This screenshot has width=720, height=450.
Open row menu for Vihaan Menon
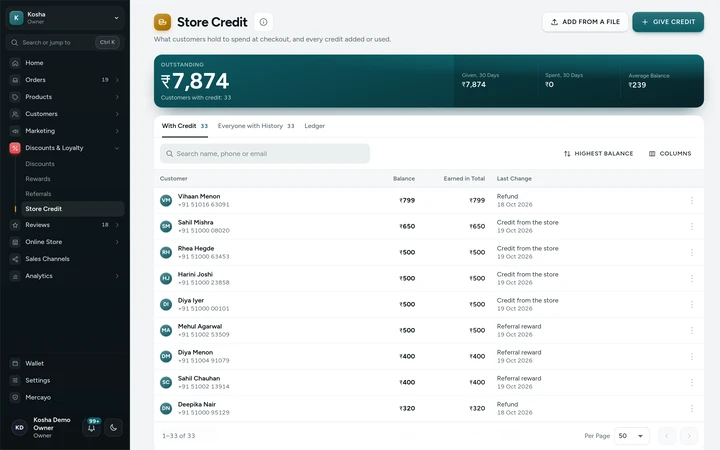pos(692,201)
